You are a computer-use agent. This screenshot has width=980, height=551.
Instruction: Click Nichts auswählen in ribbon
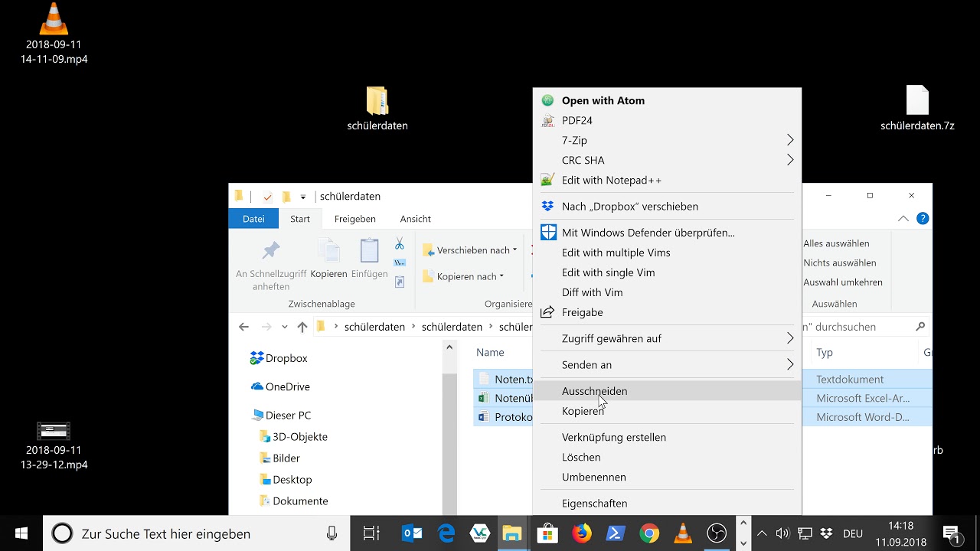(839, 262)
